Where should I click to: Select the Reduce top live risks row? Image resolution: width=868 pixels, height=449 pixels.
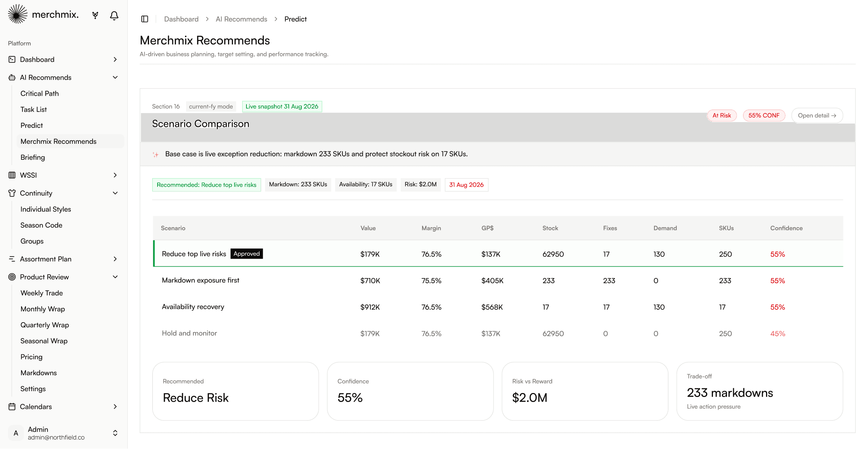coord(498,254)
